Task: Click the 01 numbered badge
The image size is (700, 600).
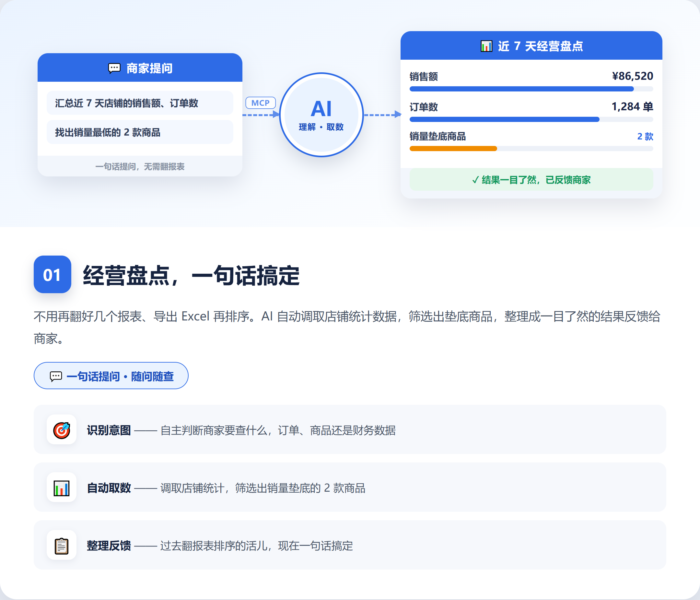Action: click(x=52, y=274)
